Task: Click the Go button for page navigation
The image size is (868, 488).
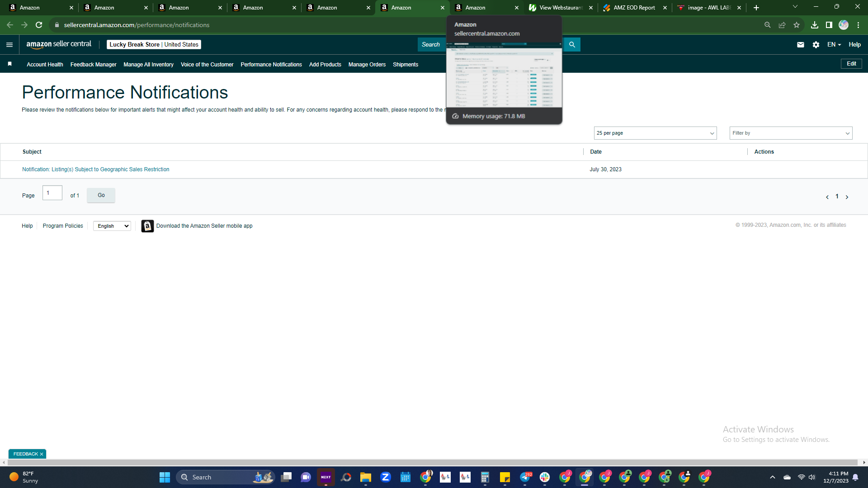Action: (101, 195)
